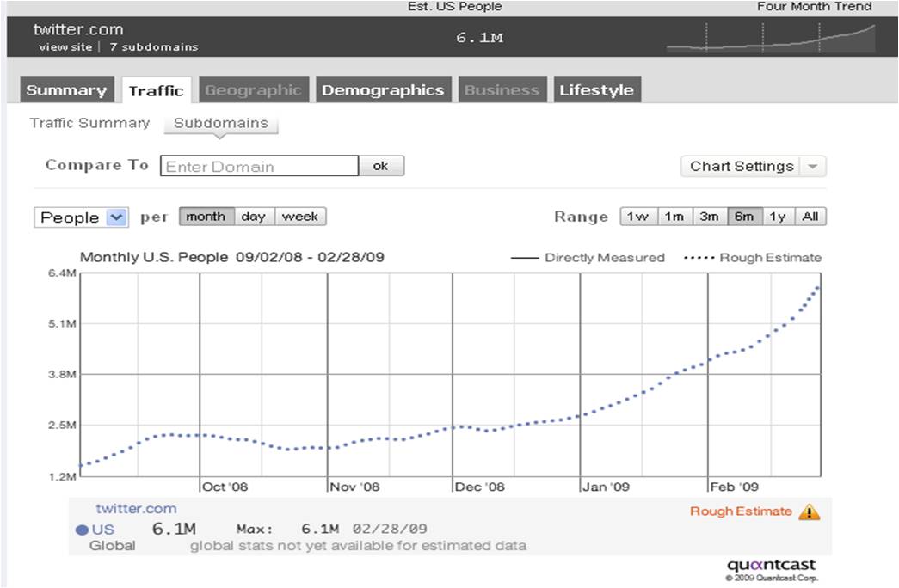The width and height of the screenshot is (899, 588).
Task: Select the Subdomains sub-tab
Action: click(221, 123)
